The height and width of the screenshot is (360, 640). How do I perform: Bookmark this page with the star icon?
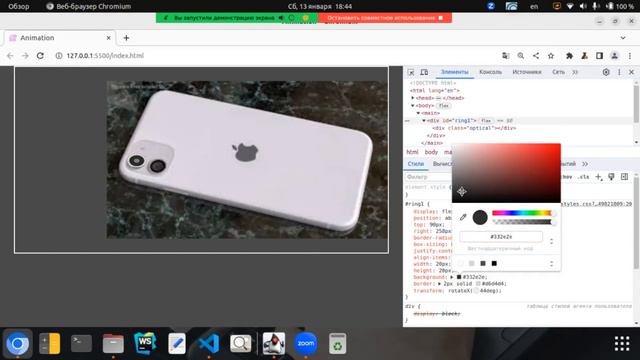551,56
